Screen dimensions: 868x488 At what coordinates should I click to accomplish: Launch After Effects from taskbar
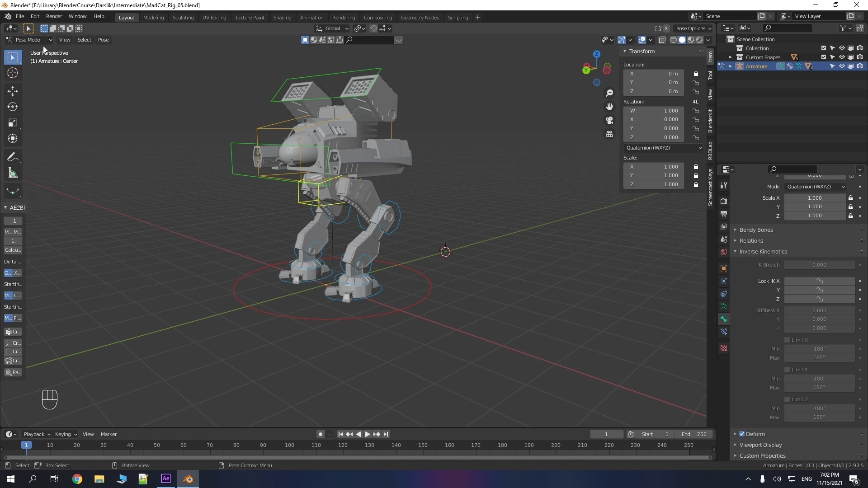pos(166,479)
